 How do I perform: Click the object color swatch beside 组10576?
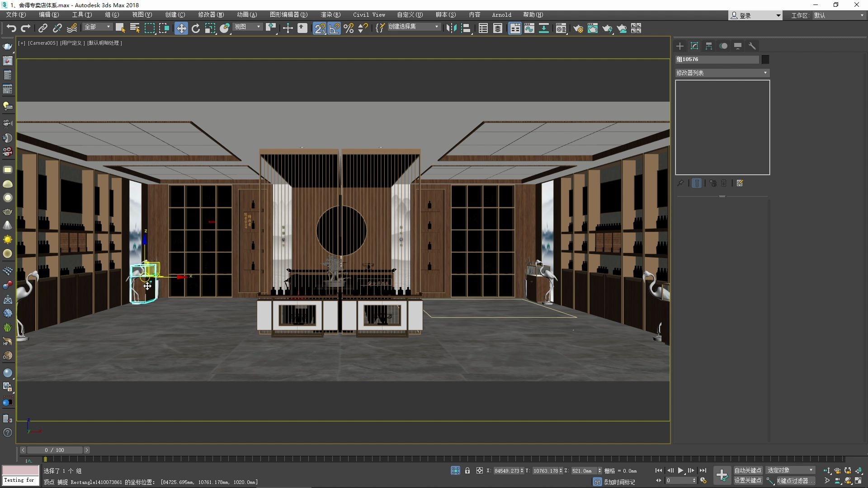(x=765, y=59)
